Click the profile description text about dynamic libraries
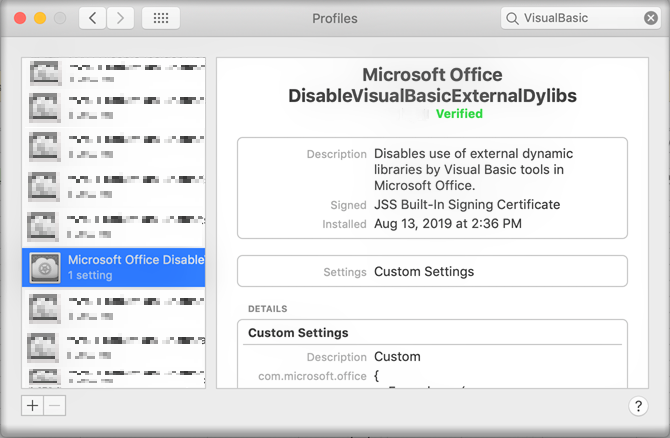The image size is (670, 438). [x=473, y=170]
